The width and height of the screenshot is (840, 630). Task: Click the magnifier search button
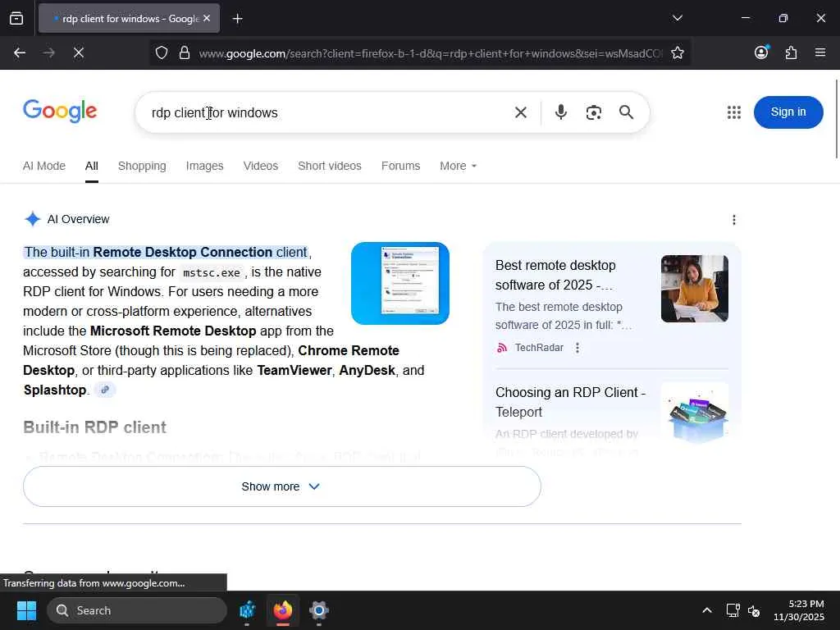coord(626,112)
